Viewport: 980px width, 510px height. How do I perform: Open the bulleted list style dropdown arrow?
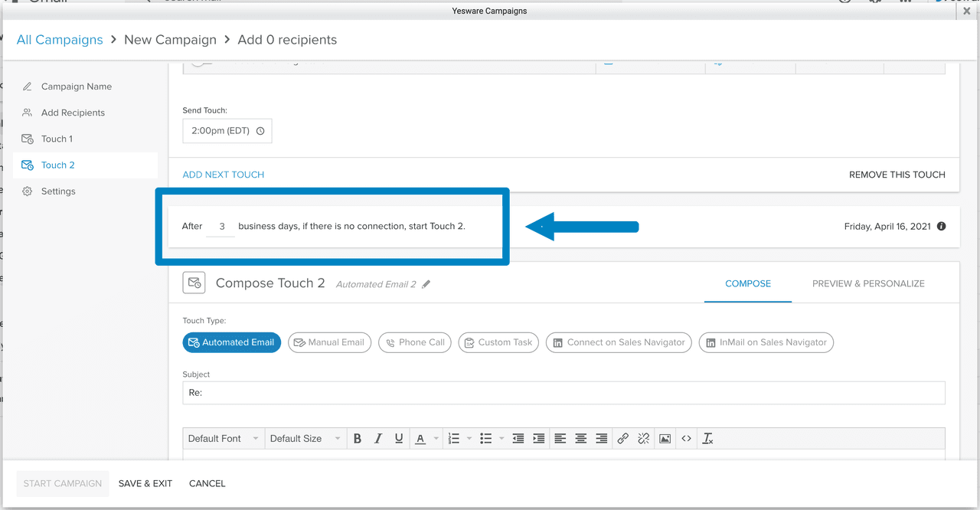click(501, 439)
